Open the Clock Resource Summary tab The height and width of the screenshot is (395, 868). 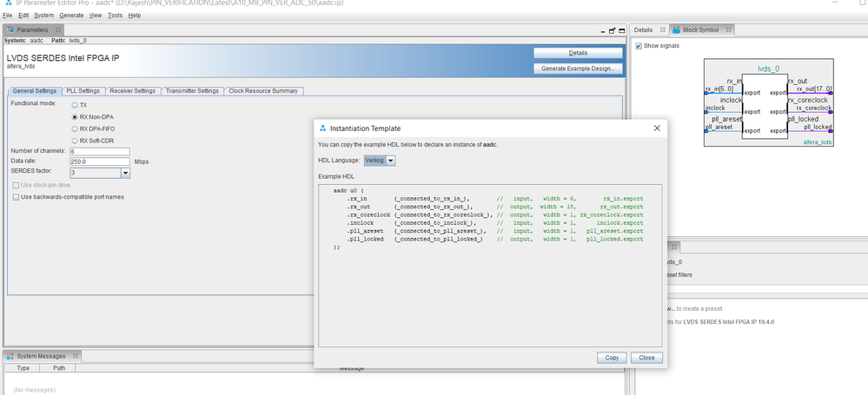coord(263,90)
